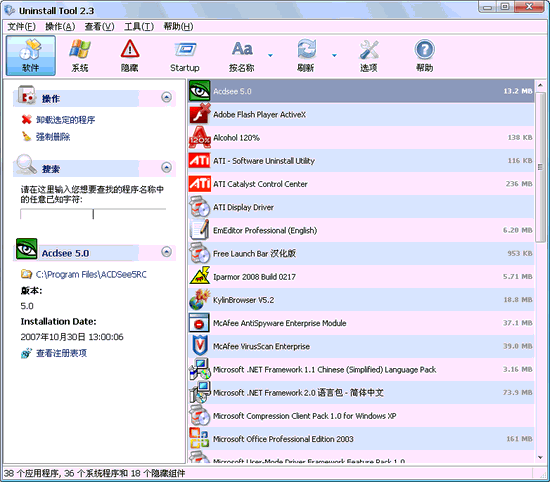Image resolution: width=550 pixels, height=482 pixels.
Task: Click the Uninstall Tool title bar icon
Action: (x=9, y=10)
